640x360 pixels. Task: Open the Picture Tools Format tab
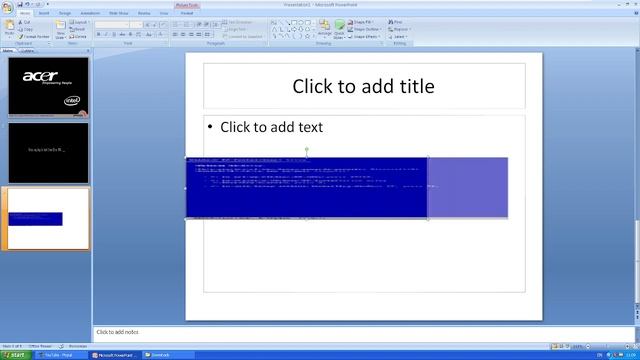[187, 13]
